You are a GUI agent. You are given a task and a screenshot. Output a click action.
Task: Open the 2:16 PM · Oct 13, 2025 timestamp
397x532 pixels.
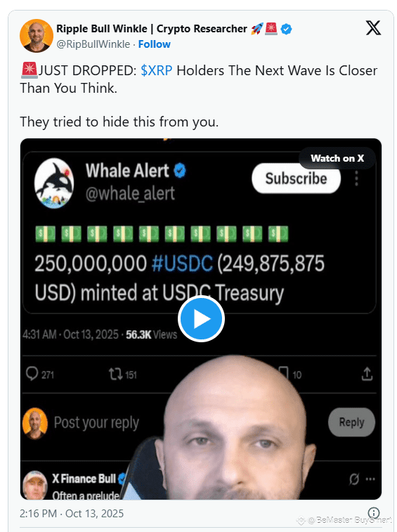pyautogui.click(x=72, y=513)
